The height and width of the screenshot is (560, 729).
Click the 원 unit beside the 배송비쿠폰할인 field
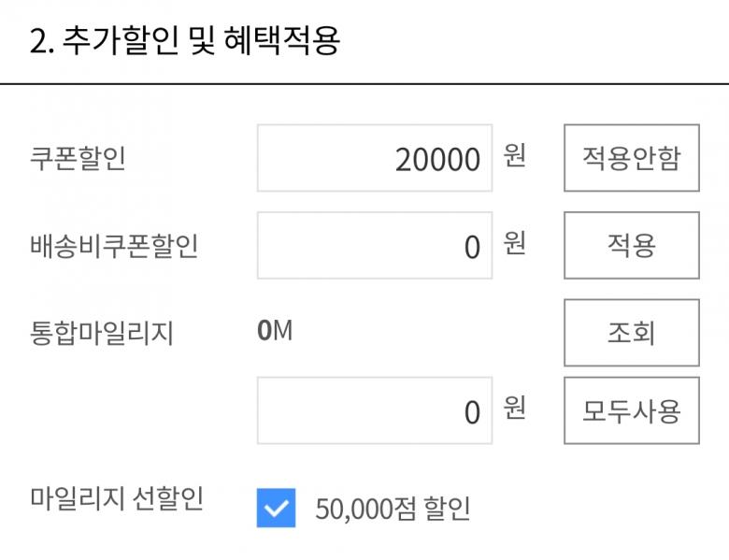[x=514, y=244]
